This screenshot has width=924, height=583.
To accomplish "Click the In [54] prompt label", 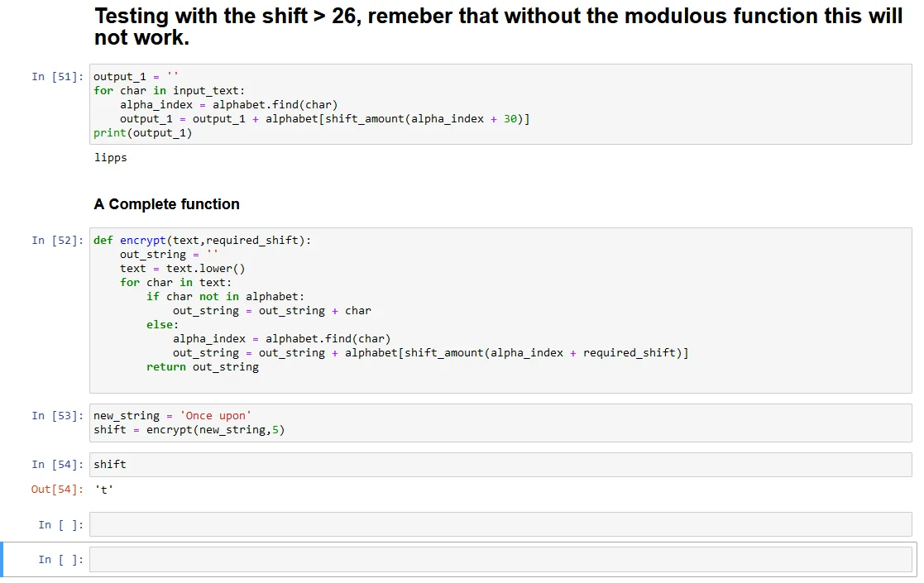I will pos(57,465).
